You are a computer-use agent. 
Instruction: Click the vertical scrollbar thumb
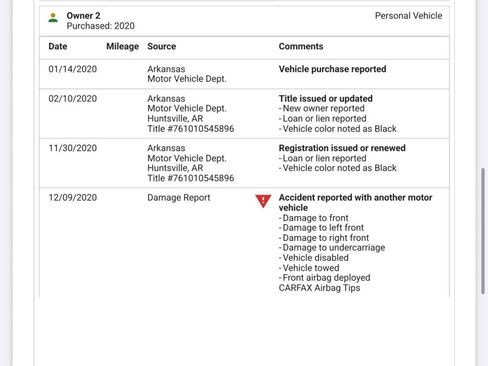click(483, 231)
